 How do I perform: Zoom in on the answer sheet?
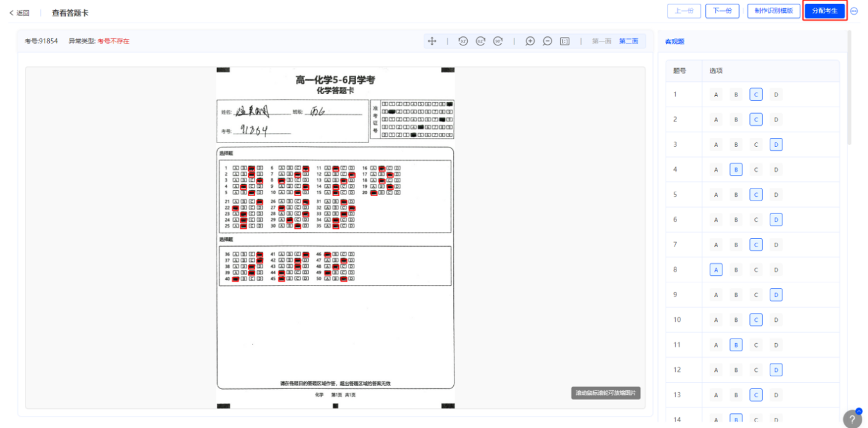(530, 41)
